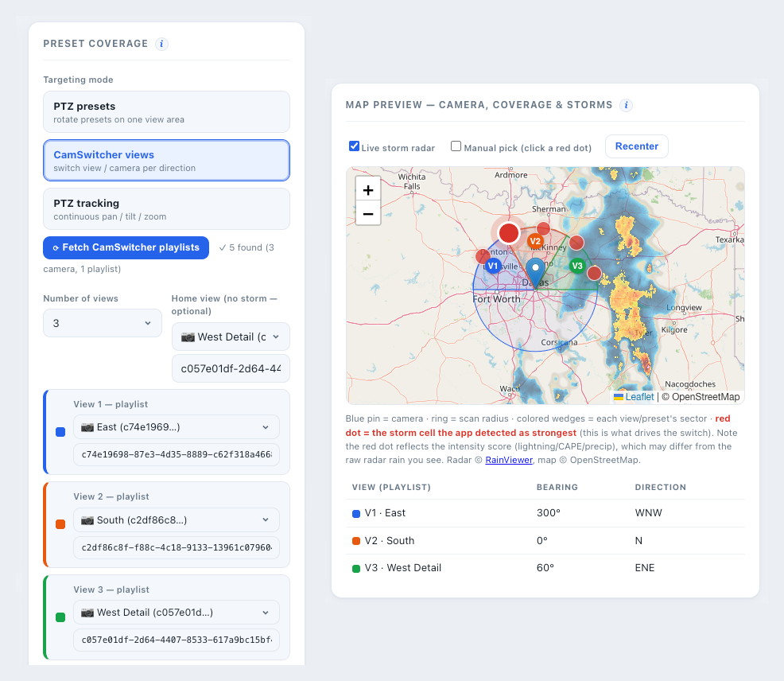Click the green V3 marker on map

click(577, 266)
